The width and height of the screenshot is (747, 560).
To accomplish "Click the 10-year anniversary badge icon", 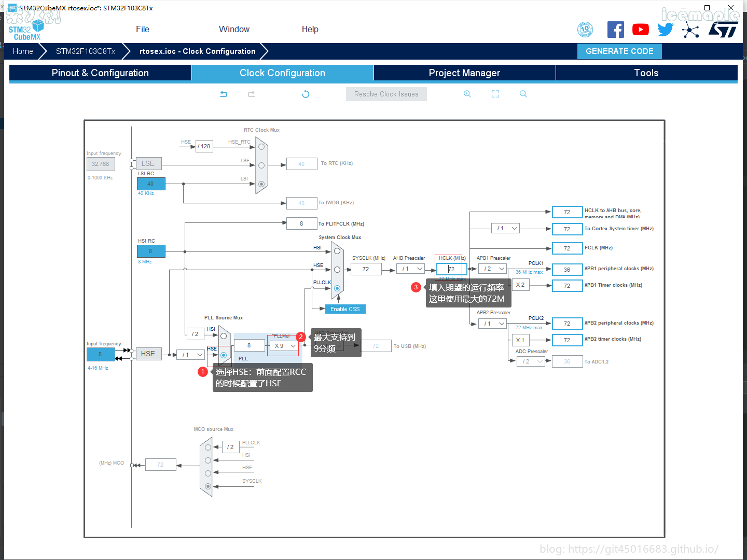I will pyautogui.click(x=585, y=30).
